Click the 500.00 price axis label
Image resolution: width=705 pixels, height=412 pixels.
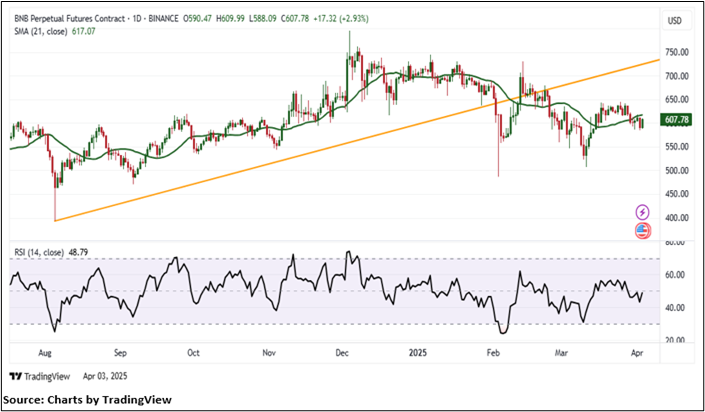click(677, 170)
